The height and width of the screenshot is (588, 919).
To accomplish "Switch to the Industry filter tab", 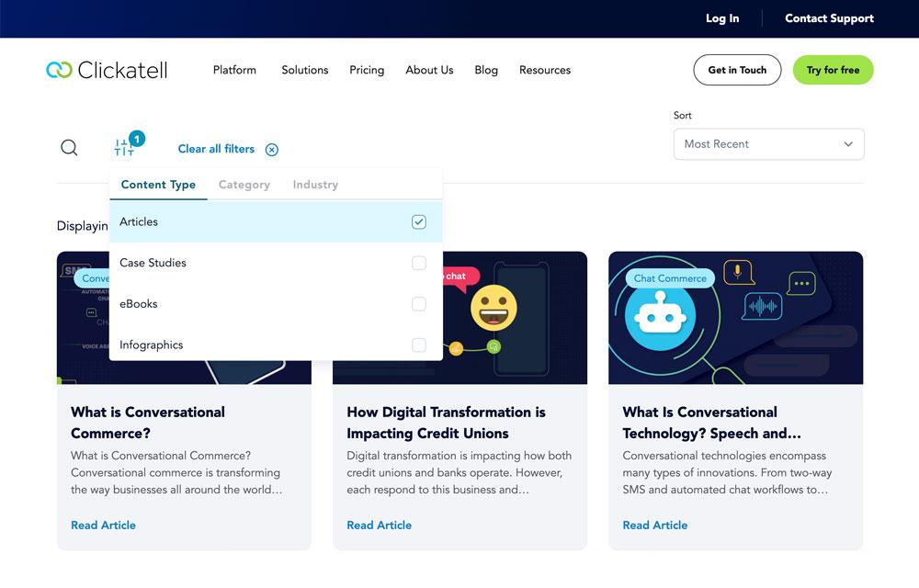I will [315, 184].
